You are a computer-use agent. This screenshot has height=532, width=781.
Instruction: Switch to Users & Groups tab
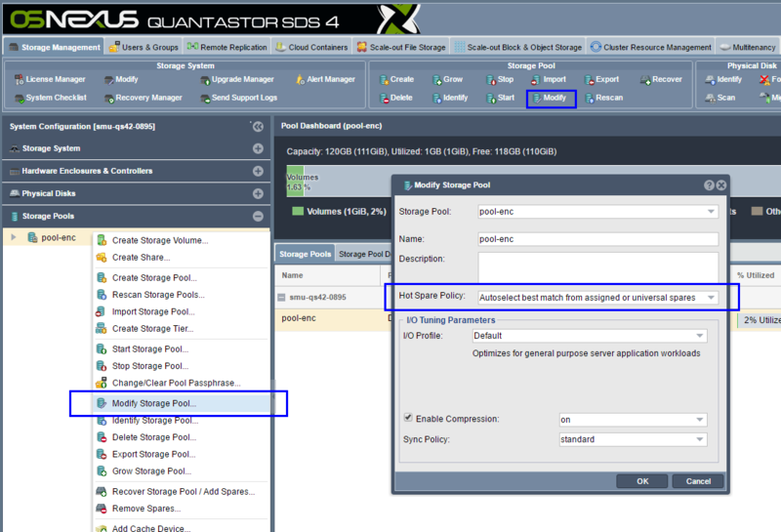(x=144, y=47)
